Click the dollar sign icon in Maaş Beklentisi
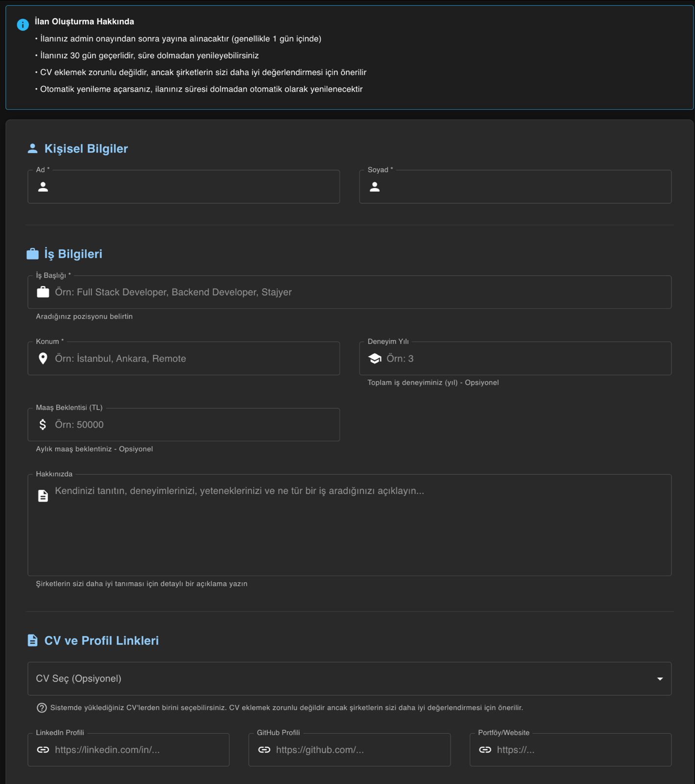Viewport: 695px width, 784px height. (43, 425)
